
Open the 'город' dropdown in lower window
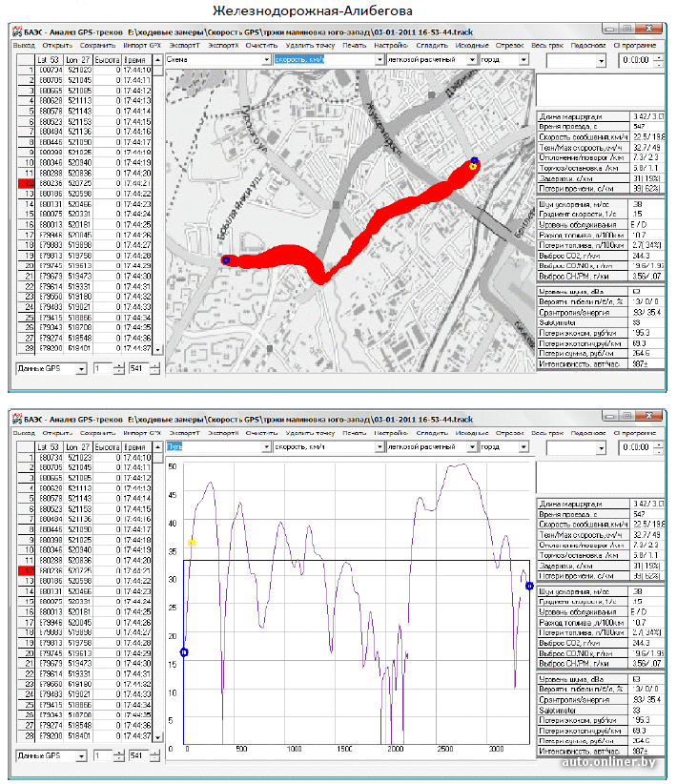525,446
